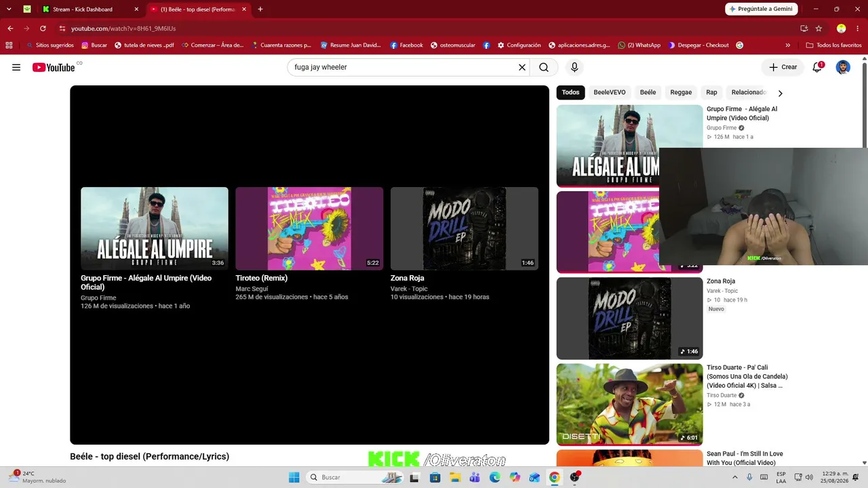Image resolution: width=868 pixels, height=488 pixels.
Task: Open the tab search dropdown arrow
Action: click(9, 9)
